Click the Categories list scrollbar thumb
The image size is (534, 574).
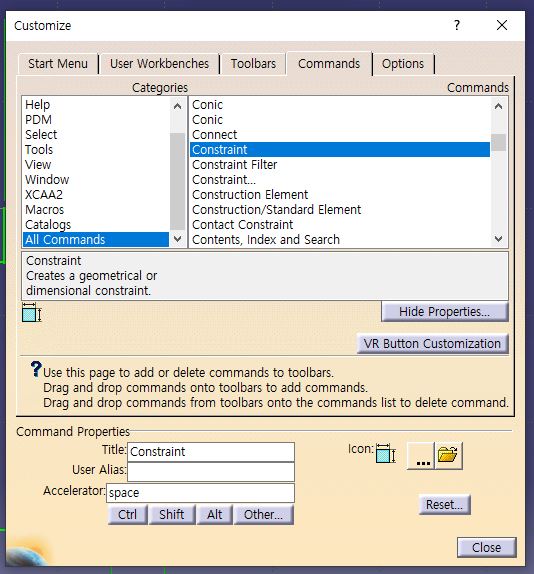tap(178, 181)
